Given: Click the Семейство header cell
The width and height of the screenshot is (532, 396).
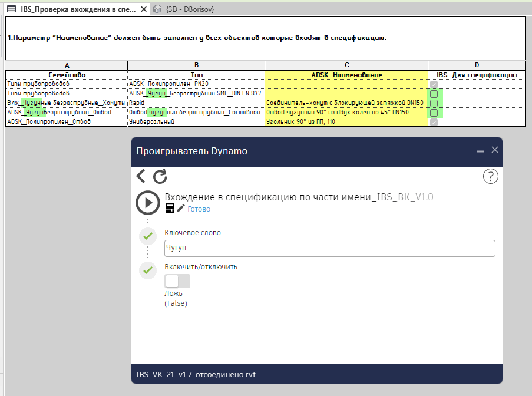Looking at the screenshot, I should click(x=67, y=75).
